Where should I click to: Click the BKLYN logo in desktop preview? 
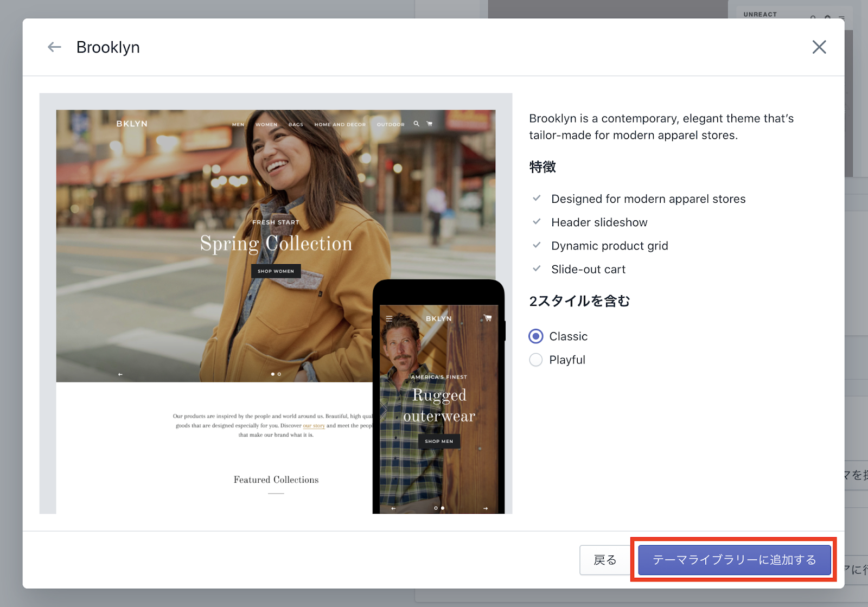click(x=132, y=124)
